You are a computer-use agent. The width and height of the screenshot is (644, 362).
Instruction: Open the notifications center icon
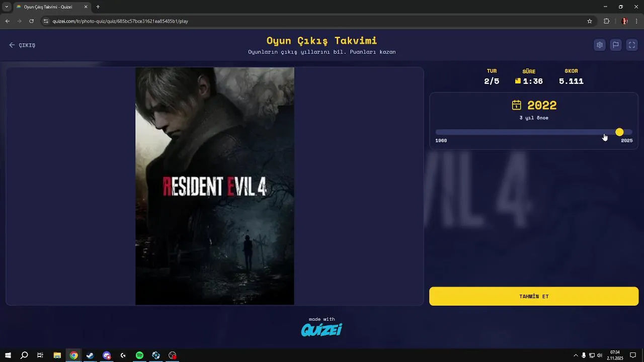tap(633, 355)
